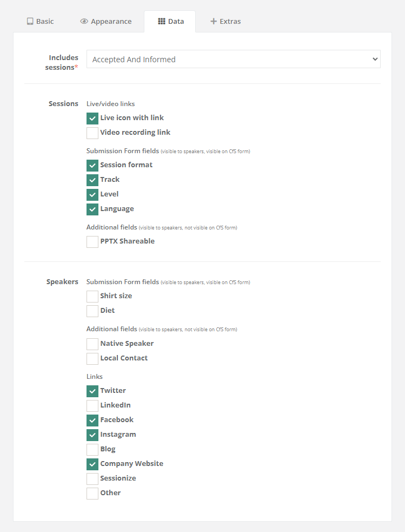Enable the LinkedIn link checkbox
405x532 pixels.
click(92, 406)
